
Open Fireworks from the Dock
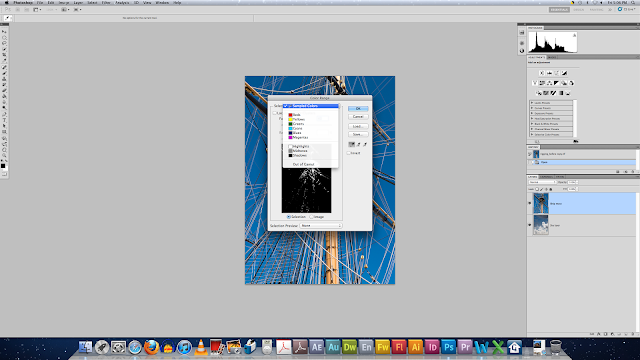(382, 347)
